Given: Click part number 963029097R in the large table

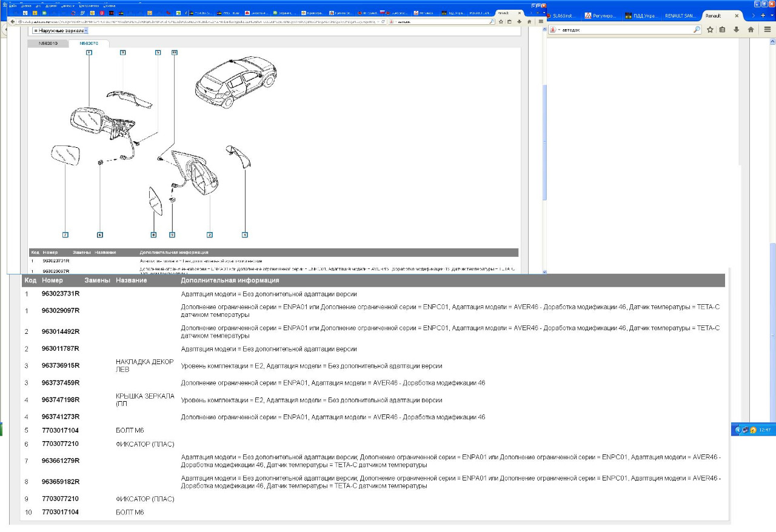Looking at the screenshot, I should coord(61,311).
